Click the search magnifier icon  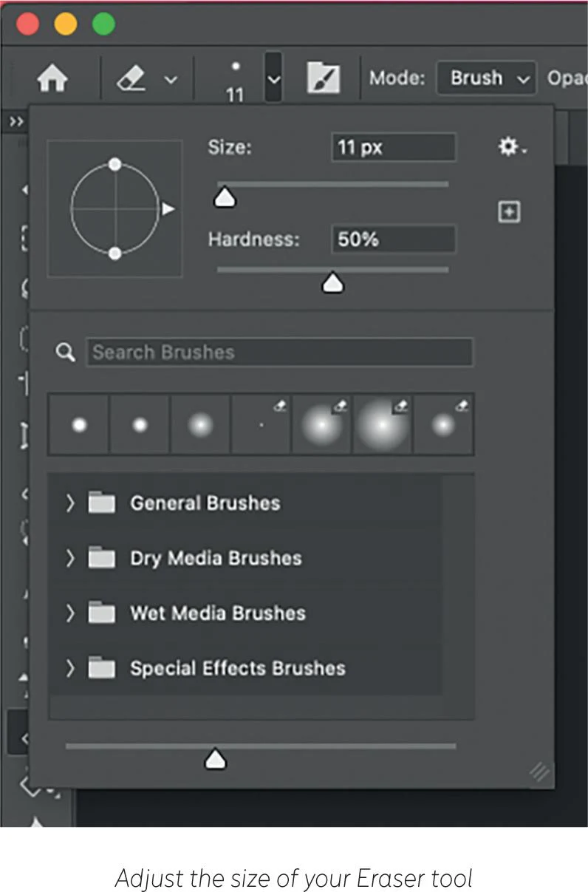coord(66,353)
